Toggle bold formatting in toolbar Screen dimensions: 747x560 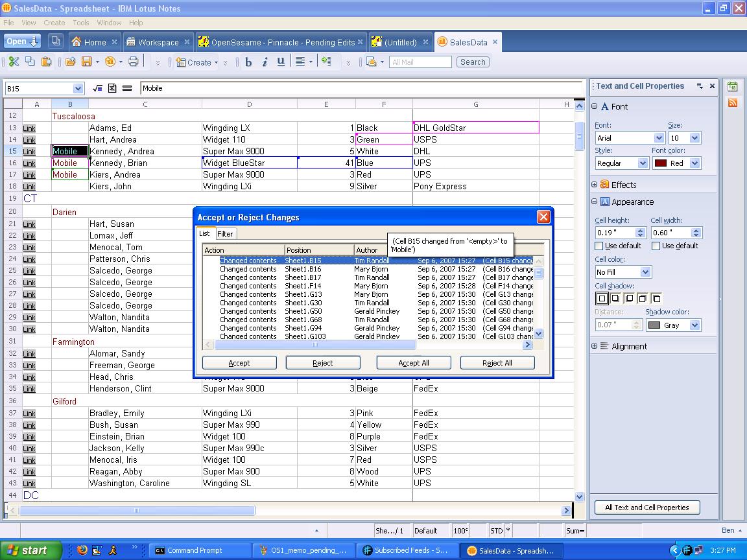tap(248, 62)
